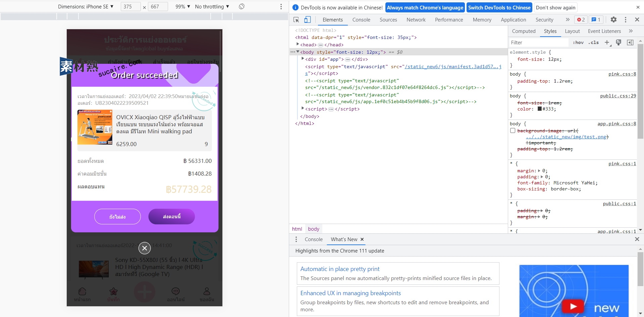Open DevTools three-dot customize menu
The image size is (644, 317).
click(626, 20)
